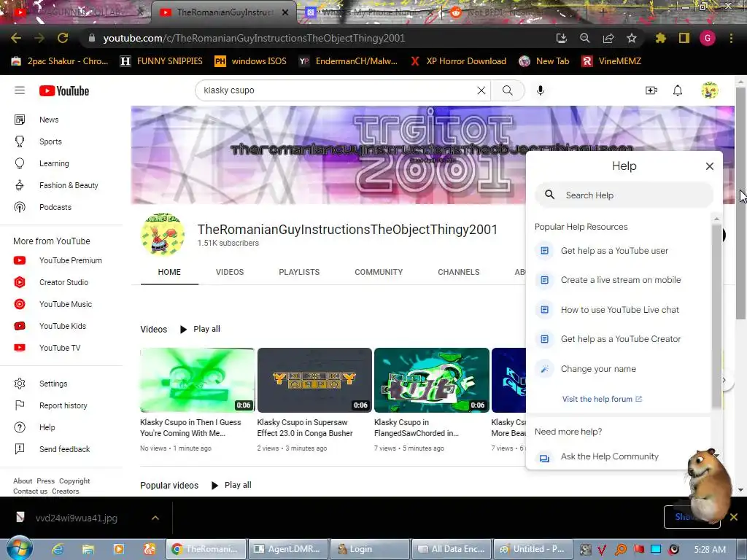Go back with browser back arrow
The width and height of the screenshot is (747, 560).
coord(16,38)
